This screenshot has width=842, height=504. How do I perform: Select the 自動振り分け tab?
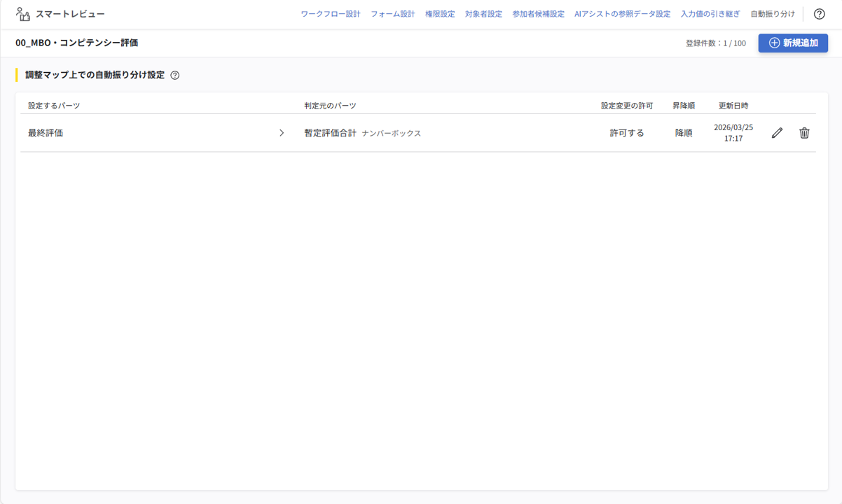[x=771, y=13]
